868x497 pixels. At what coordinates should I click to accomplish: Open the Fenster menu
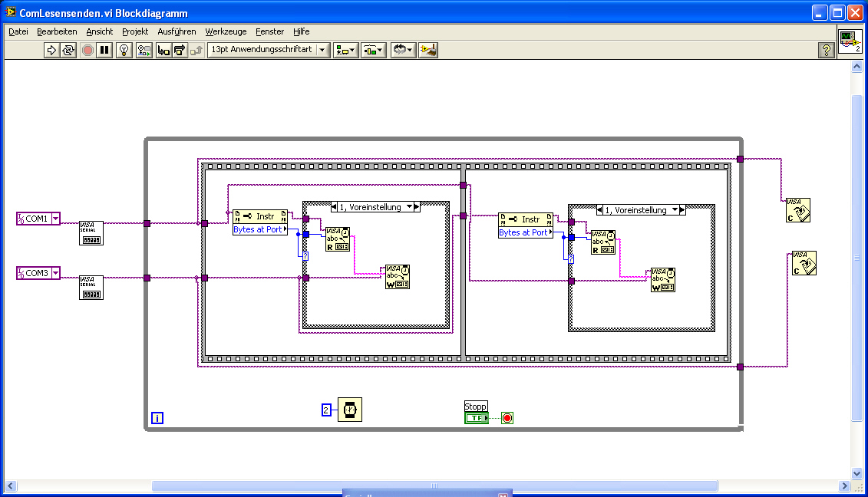(269, 31)
